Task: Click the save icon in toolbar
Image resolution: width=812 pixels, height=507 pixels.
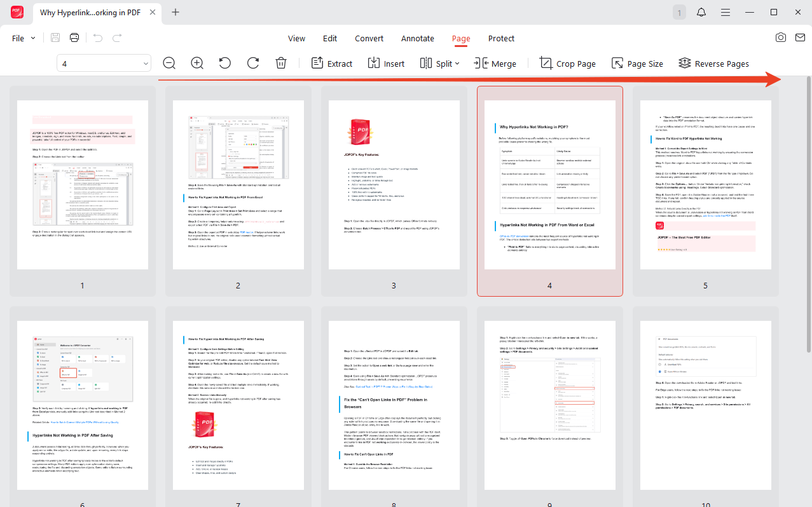Action: [x=55, y=38]
